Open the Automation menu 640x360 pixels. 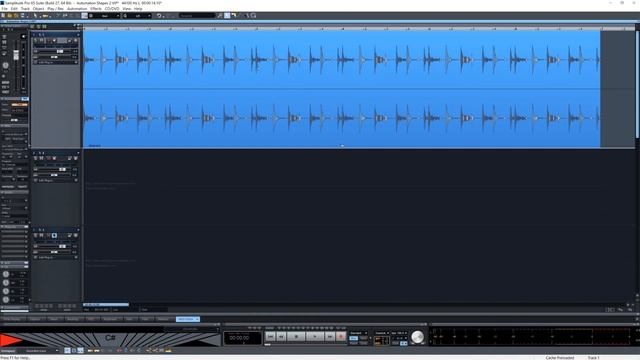click(x=77, y=9)
